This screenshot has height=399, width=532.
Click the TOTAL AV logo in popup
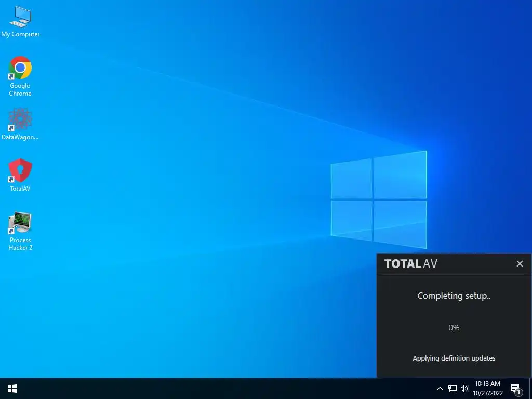411,263
